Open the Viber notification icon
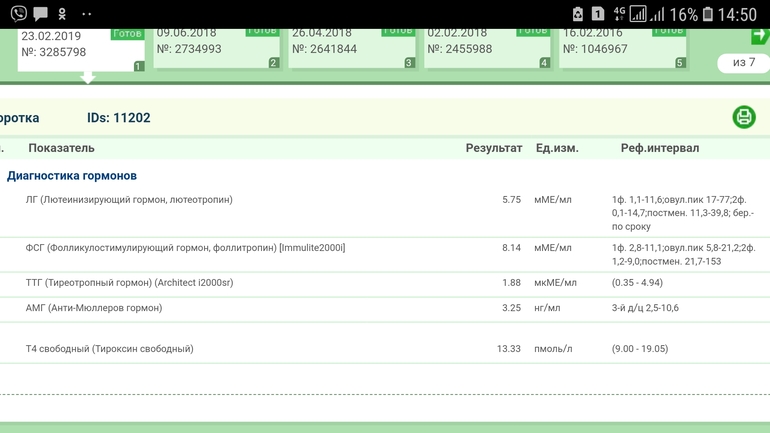 click(x=17, y=14)
